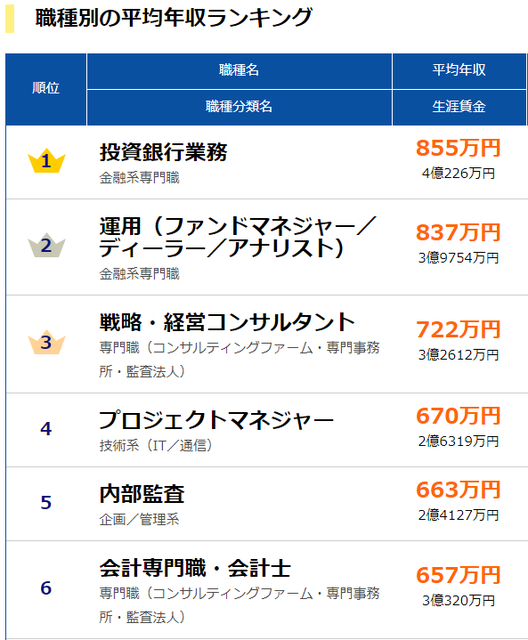Select the rank number 5

pyautogui.click(x=46, y=502)
